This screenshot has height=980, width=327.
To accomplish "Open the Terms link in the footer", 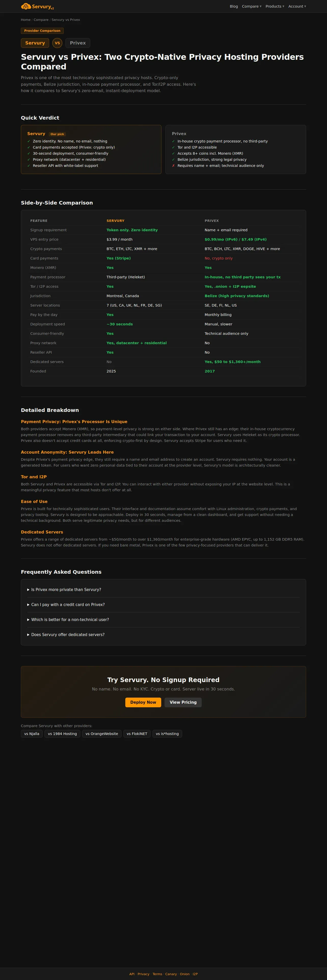I will [157, 974].
